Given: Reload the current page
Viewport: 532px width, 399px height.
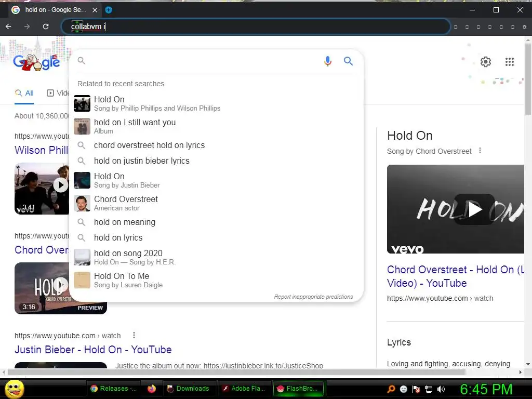Looking at the screenshot, I should pyautogui.click(x=46, y=26).
